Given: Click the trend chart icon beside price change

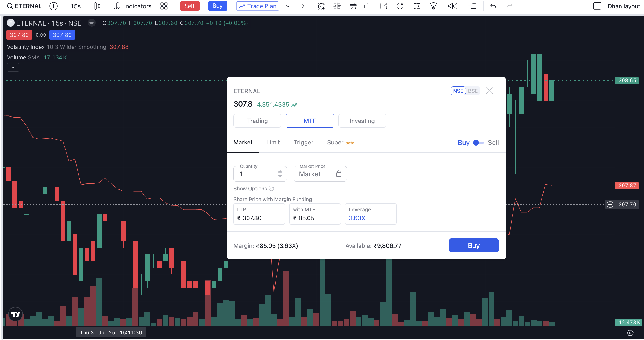Looking at the screenshot, I should tap(294, 105).
